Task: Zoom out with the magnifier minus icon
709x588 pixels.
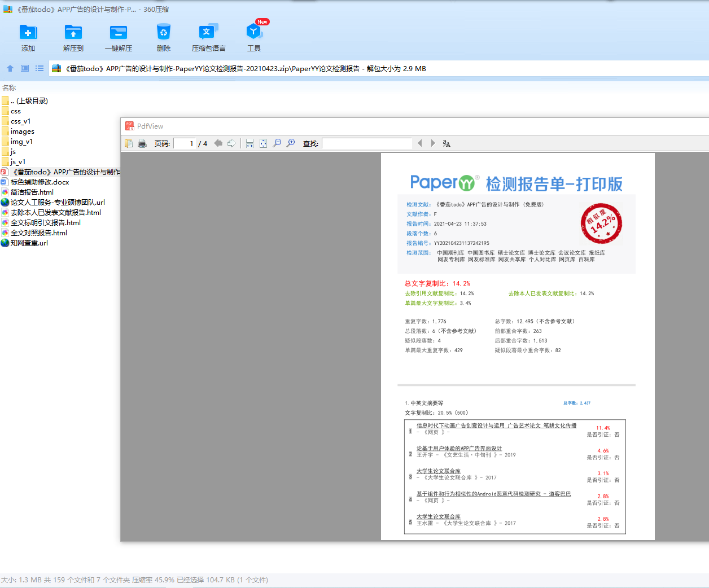Action: tap(277, 143)
